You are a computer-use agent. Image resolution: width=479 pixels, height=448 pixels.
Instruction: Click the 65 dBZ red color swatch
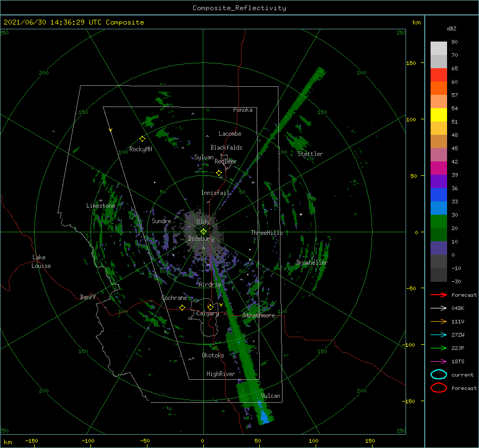click(439, 75)
